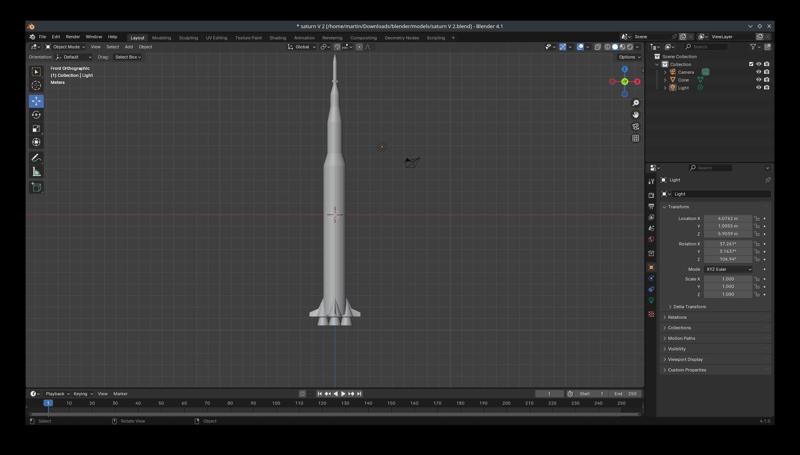The width and height of the screenshot is (800, 455).
Task: Expand the Camera item in outliner
Action: (x=665, y=72)
